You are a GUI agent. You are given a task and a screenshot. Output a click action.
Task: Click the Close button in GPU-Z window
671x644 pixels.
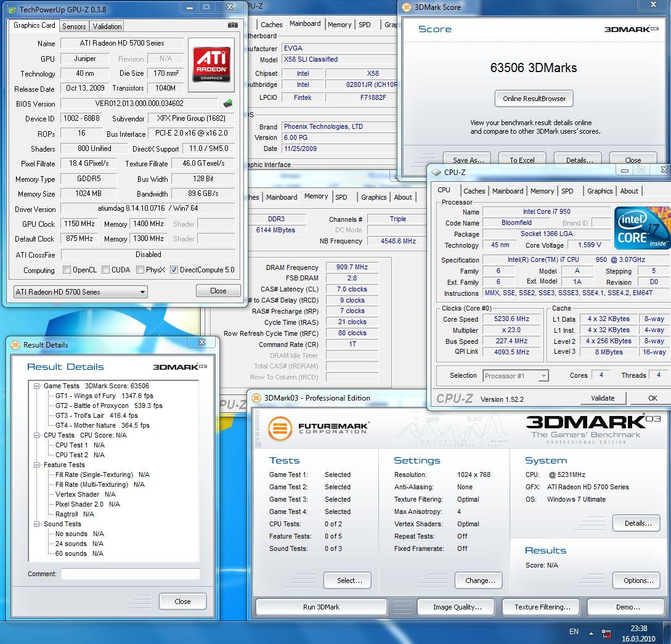point(218,290)
